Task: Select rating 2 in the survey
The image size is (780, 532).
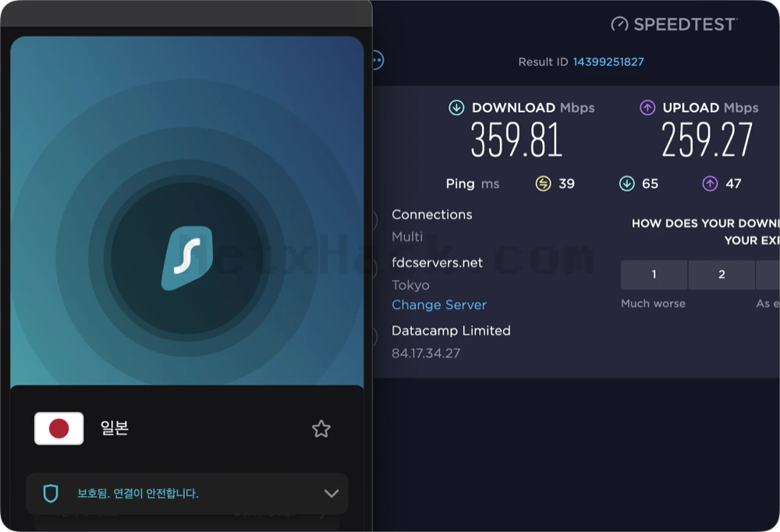Action: coord(721,275)
